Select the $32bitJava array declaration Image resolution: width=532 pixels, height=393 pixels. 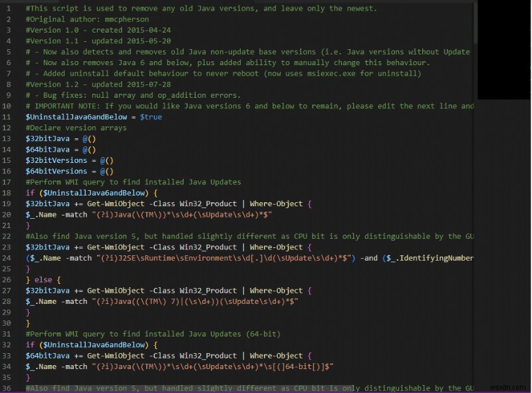pos(47,138)
